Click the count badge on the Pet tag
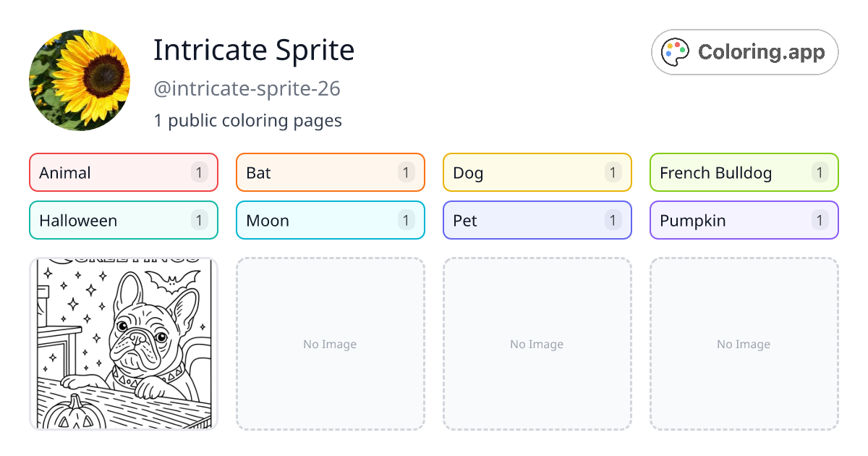Screen dimensions: 868x456 [x=611, y=220]
